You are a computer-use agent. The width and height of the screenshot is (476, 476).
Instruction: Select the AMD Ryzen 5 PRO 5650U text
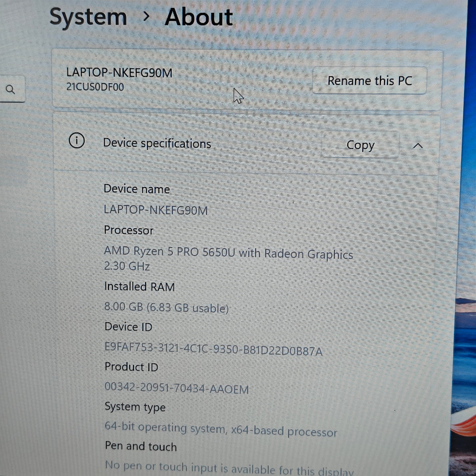(x=169, y=251)
